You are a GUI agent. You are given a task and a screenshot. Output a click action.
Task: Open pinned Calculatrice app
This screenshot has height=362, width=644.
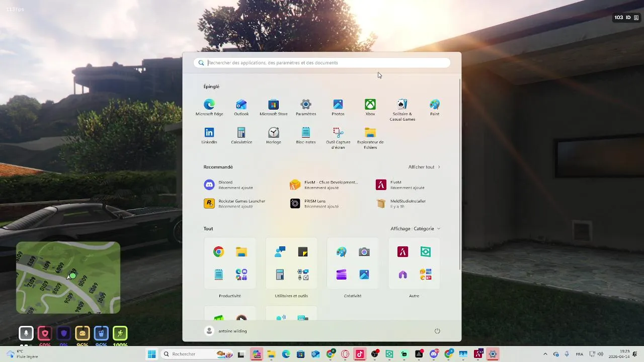tap(242, 135)
